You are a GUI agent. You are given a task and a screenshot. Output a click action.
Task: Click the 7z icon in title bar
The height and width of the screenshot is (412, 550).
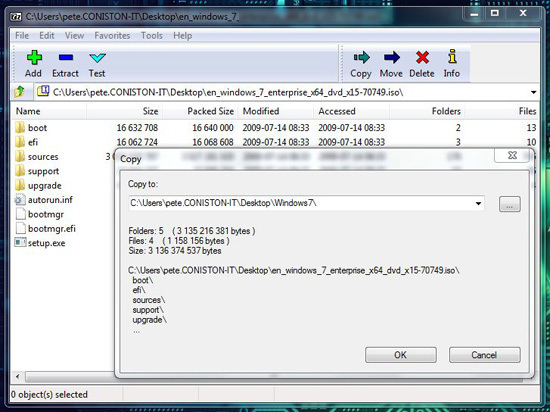[16, 16]
